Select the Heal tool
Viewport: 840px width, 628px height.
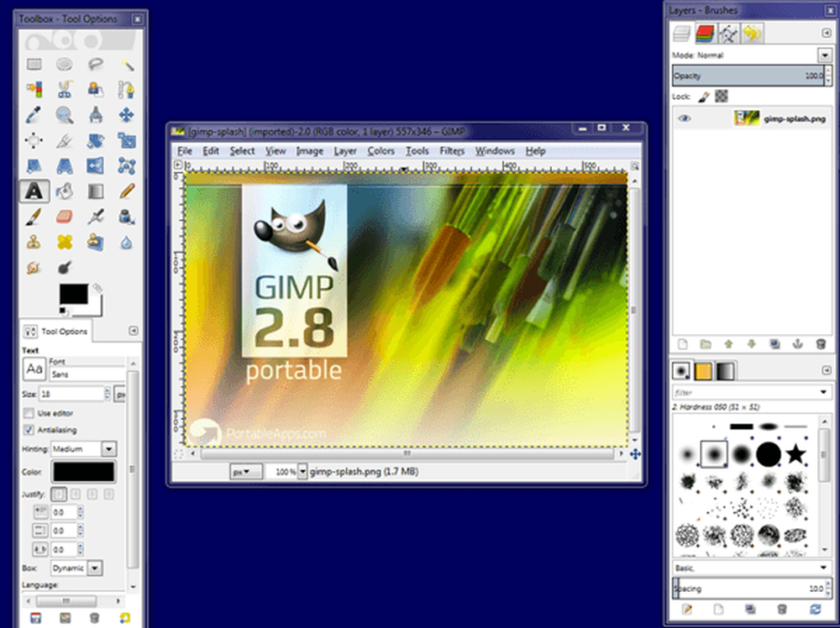click(65, 242)
